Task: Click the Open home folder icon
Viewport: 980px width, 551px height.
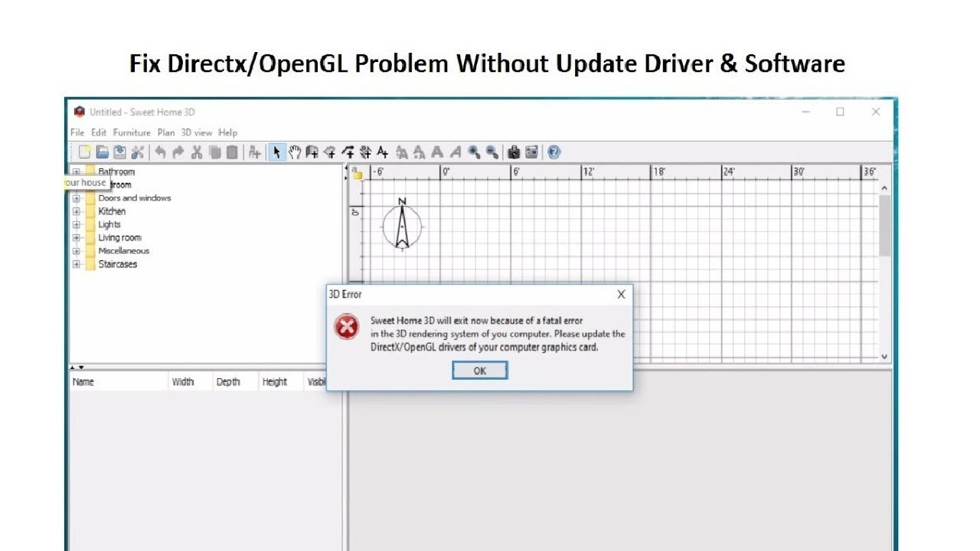Action: pyautogui.click(x=103, y=152)
